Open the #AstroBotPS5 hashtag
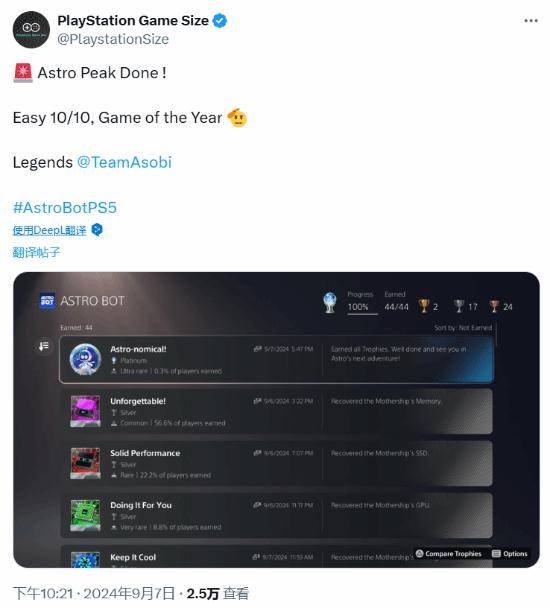Viewport: 550px width, 608px height. (x=64, y=207)
